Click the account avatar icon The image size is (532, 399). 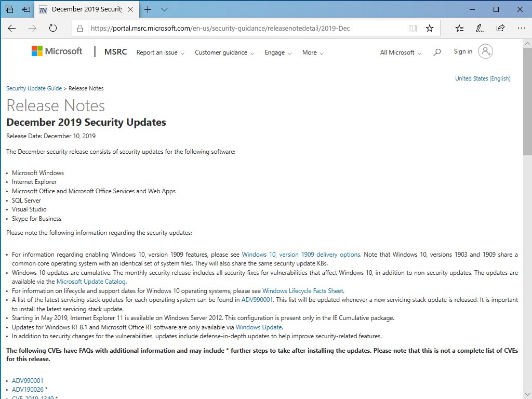(486, 51)
